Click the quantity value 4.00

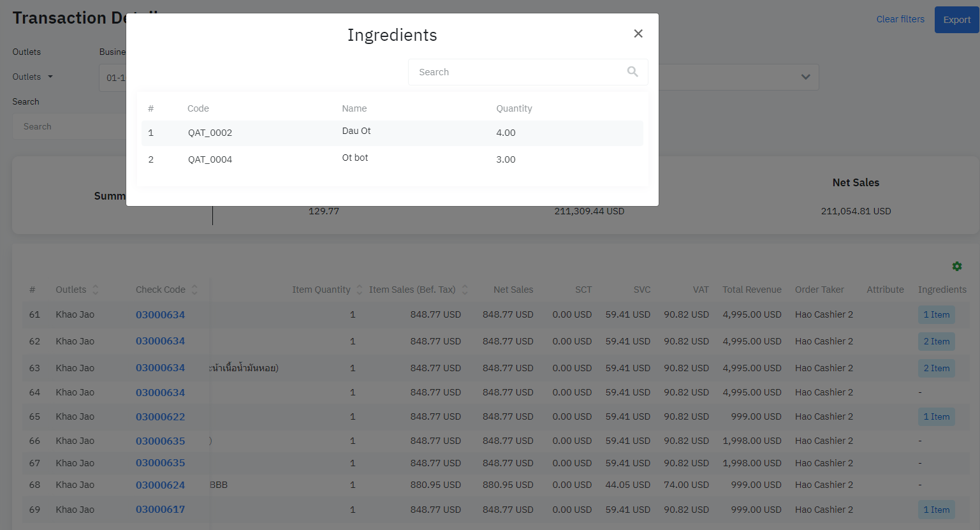click(506, 133)
